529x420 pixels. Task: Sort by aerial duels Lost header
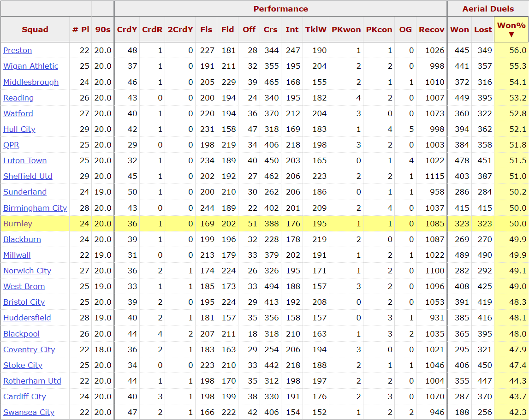483,30
